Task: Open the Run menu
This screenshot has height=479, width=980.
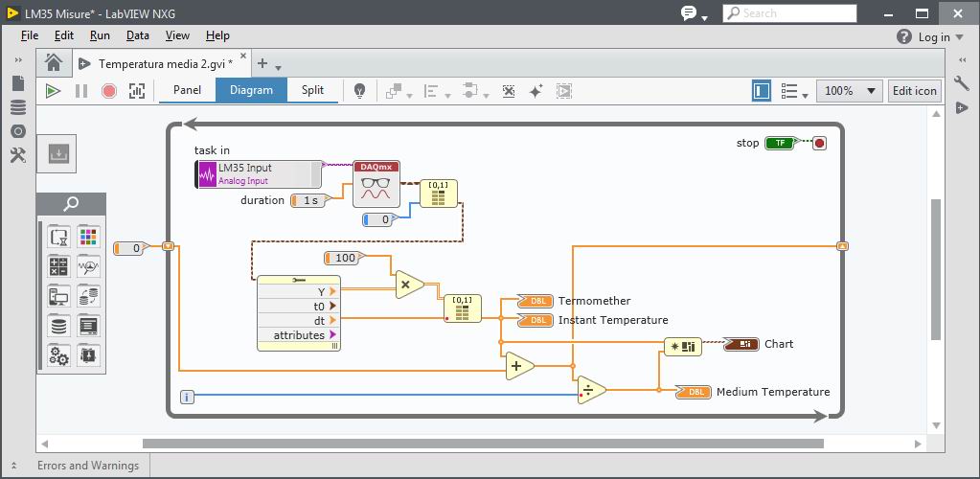Action: pyautogui.click(x=100, y=35)
